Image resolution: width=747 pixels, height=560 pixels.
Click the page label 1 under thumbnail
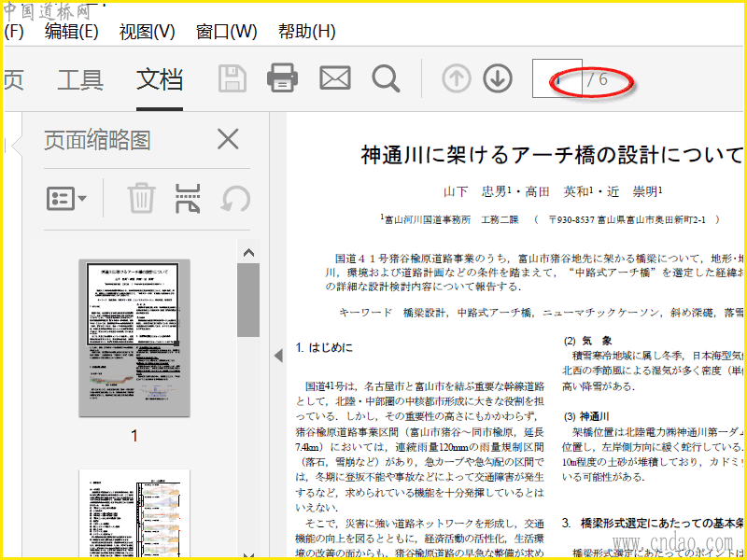[134, 435]
